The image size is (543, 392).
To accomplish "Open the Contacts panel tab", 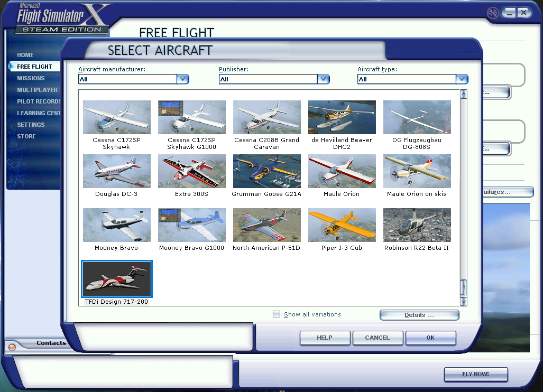I will pyautogui.click(x=51, y=343).
